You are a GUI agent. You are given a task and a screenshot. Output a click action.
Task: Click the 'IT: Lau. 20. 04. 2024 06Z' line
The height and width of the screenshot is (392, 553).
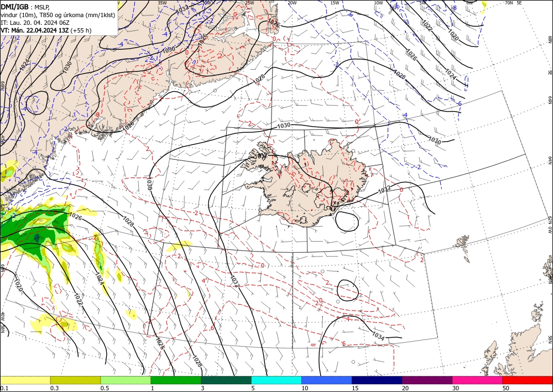click(x=34, y=22)
